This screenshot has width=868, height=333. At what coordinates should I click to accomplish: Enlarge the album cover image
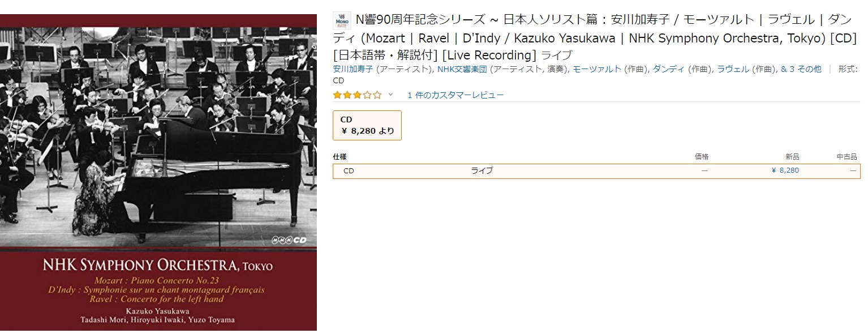pos(158,172)
